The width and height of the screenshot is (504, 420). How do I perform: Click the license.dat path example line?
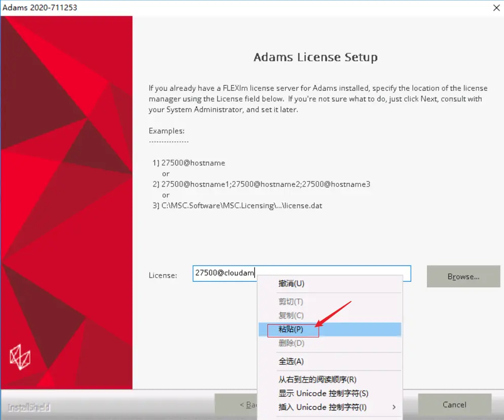click(242, 206)
